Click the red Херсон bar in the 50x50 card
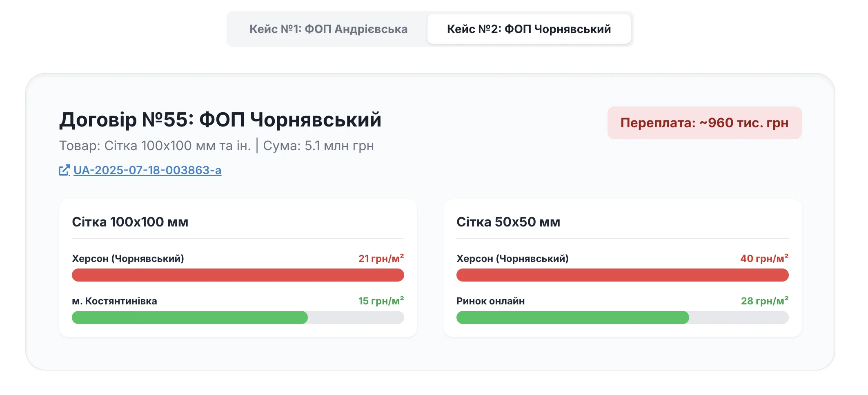This screenshot has height=395, width=868. 622,275
